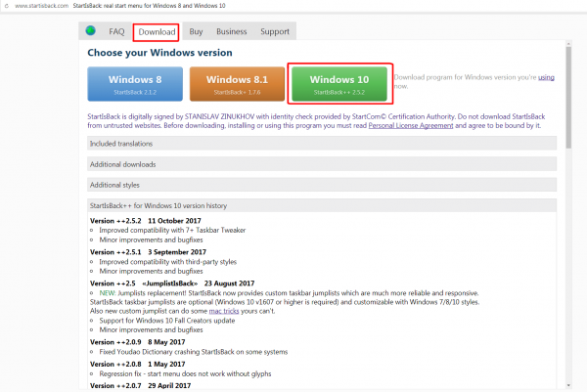Click the 'JumplistIsBack' version 2.5 heading
Screen dimensions: 587x392
[x=172, y=283]
